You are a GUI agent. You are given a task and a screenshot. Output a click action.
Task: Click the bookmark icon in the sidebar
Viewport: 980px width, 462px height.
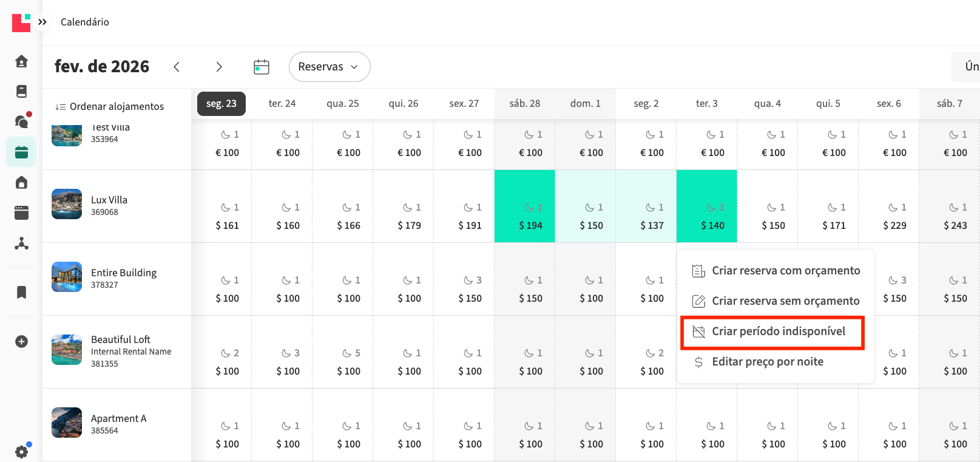coord(21,292)
